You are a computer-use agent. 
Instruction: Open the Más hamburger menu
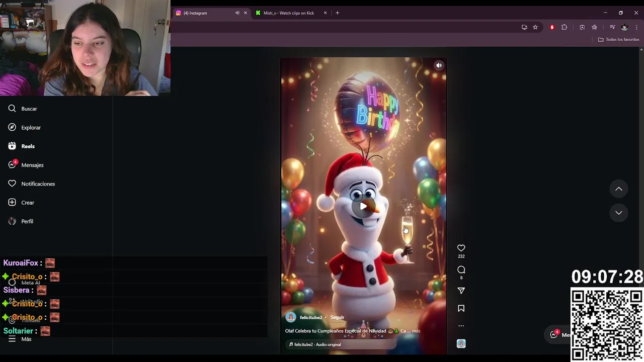(20, 339)
